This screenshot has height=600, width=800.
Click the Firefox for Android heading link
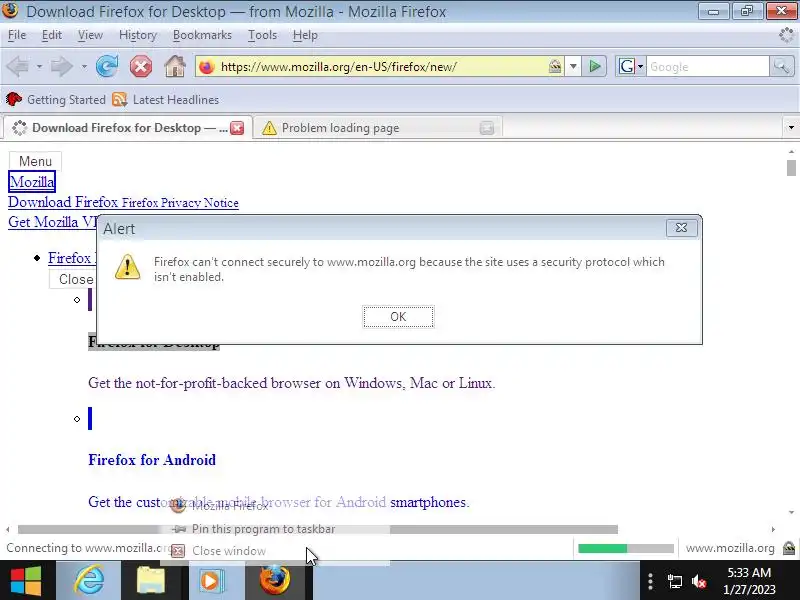point(152,460)
